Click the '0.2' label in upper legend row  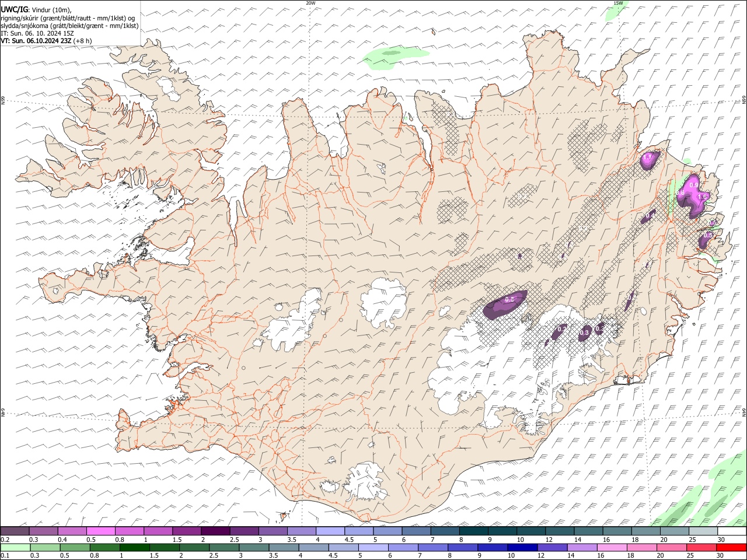[x=5, y=540]
